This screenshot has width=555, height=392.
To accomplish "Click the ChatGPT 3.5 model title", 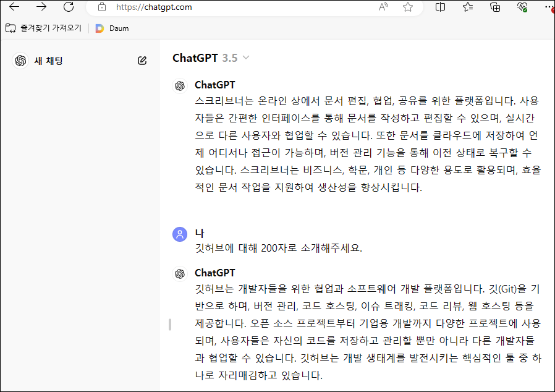I will tap(205, 58).
